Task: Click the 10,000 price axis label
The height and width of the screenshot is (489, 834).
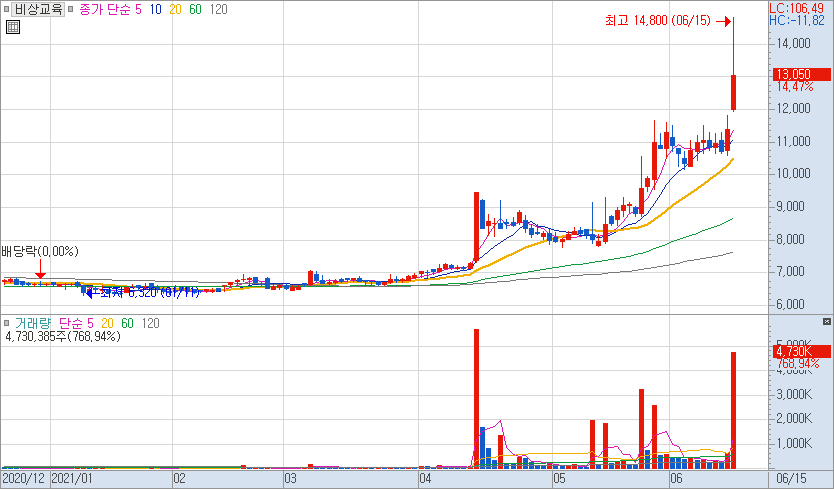Action: click(x=794, y=173)
